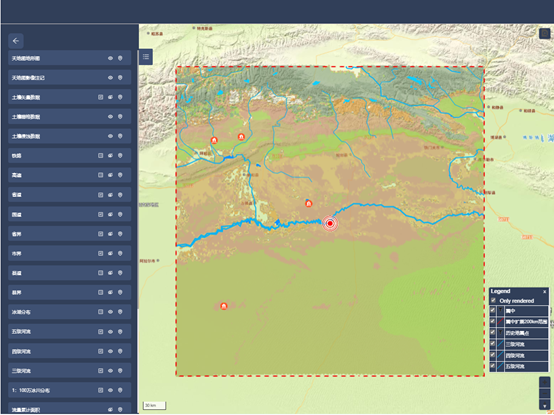Viewport: 554px width, 415px height.
Task: Zoom to 四级河流 layer via pin icon
Action: [120, 351]
